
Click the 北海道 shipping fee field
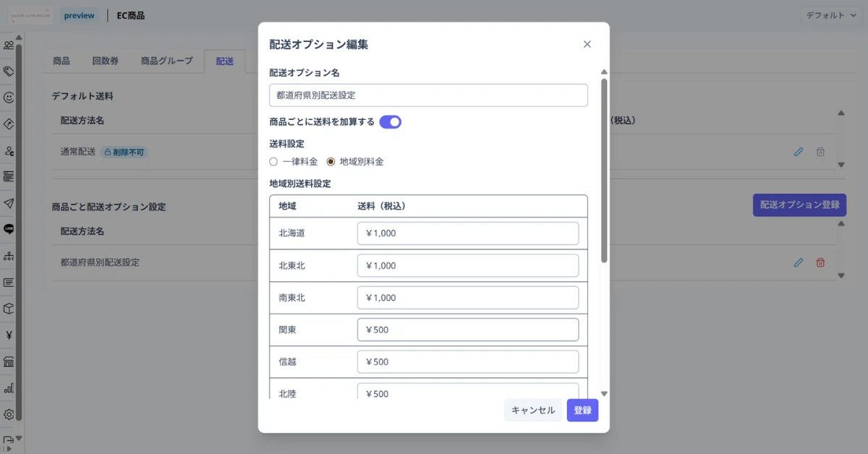(x=468, y=234)
